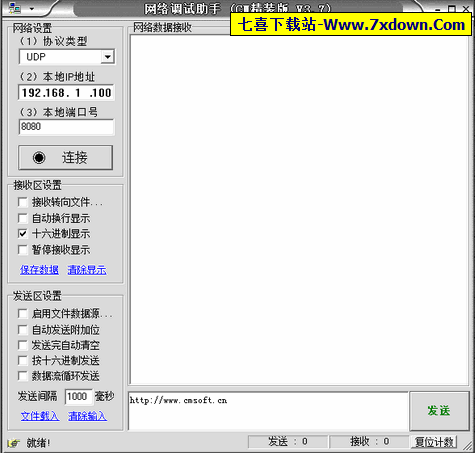Enable 接收转向文件 checkbox
Viewport: 475px width, 453px height.
click(x=23, y=202)
